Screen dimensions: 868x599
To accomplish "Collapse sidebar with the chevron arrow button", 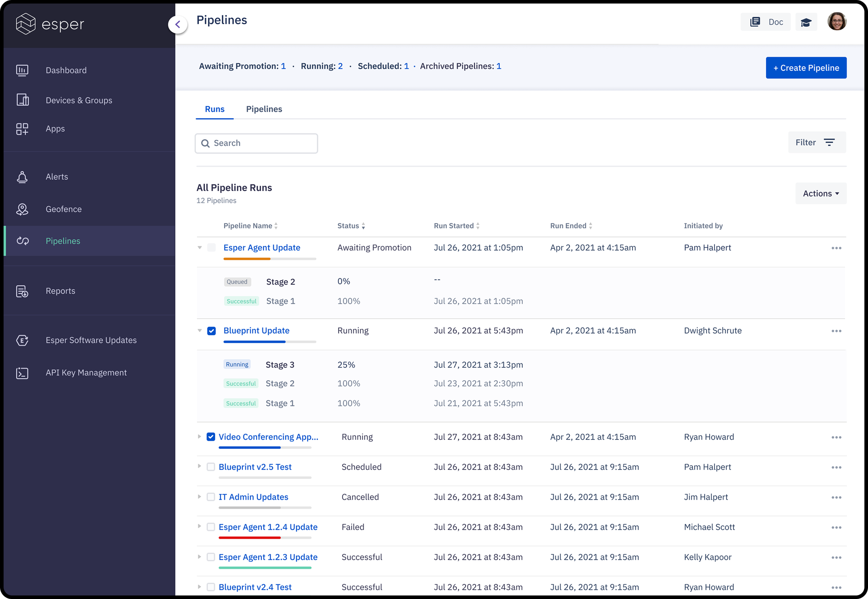I will [x=178, y=25].
